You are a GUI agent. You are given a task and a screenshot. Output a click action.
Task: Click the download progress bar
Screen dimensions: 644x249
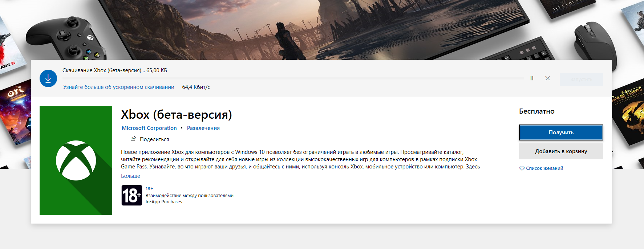(x=293, y=78)
